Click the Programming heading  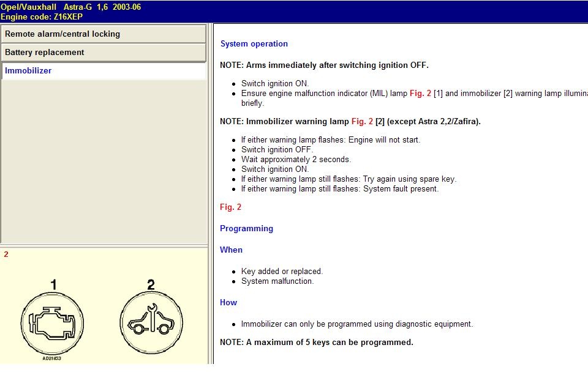(x=246, y=229)
